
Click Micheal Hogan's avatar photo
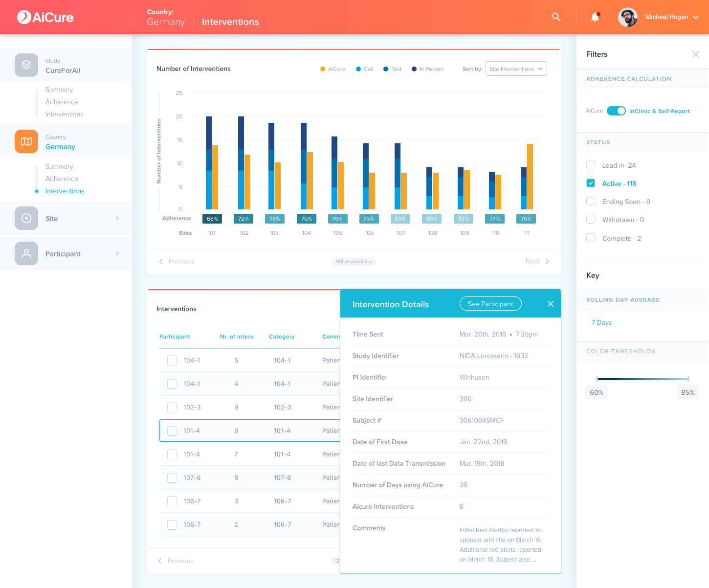click(x=628, y=17)
